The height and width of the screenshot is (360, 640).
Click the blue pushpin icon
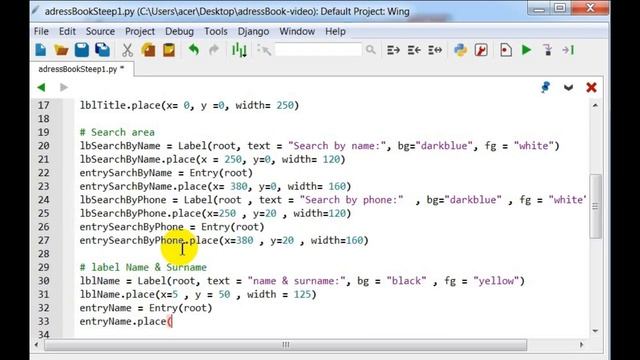tap(545, 87)
